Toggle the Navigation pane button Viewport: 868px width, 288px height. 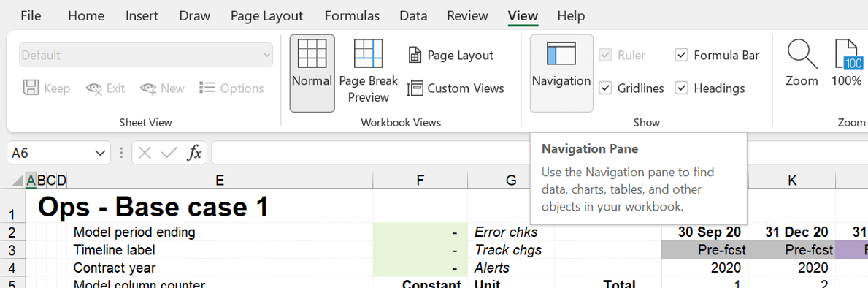561,73
